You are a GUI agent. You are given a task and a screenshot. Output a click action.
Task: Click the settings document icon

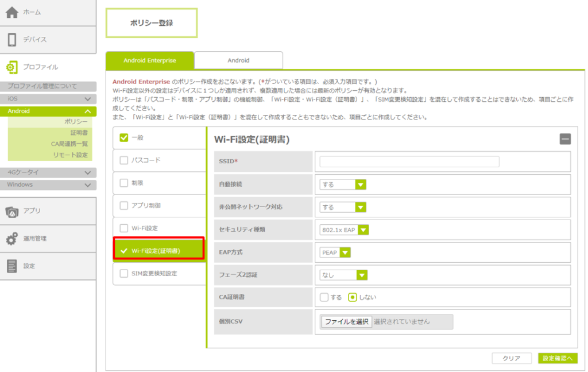point(12,266)
